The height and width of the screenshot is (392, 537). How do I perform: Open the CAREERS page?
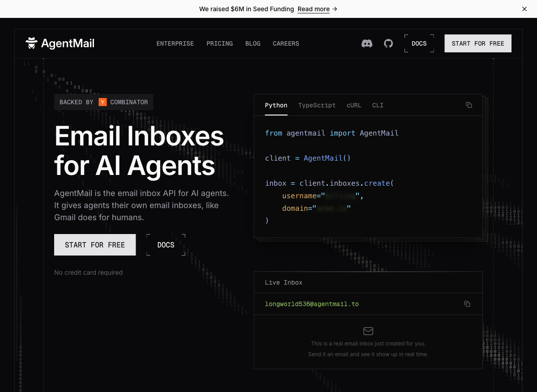(x=286, y=43)
